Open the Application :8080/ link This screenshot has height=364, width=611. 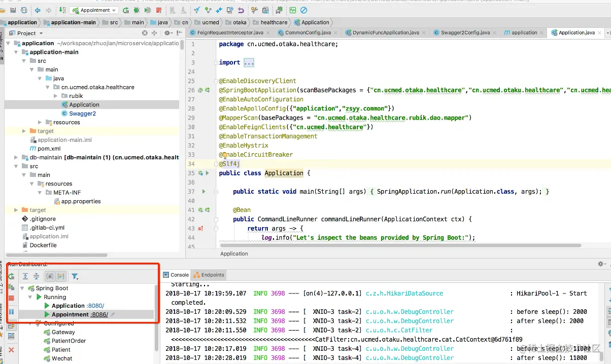(95, 306)
